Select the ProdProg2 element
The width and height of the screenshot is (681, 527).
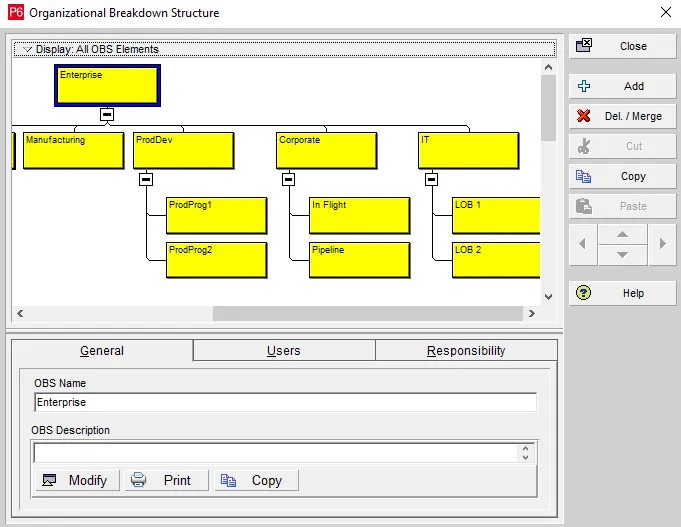coord(217,260)
